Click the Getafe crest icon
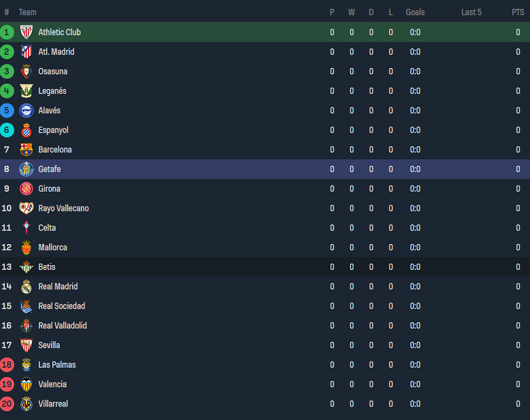The height and width of the screenshot is (420, 530). 26,169
